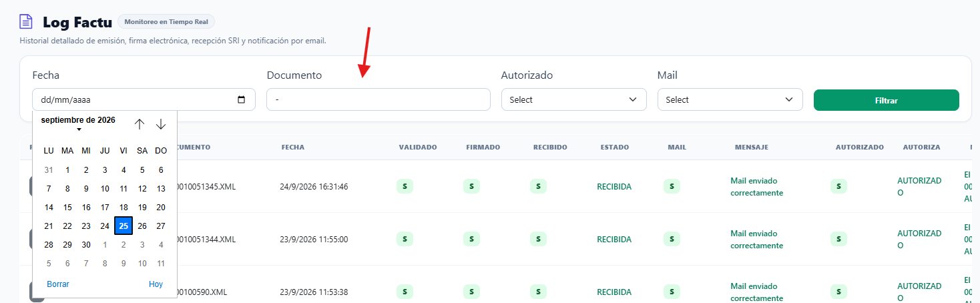Pick day 11 of September in calendar

click(124, 189)
